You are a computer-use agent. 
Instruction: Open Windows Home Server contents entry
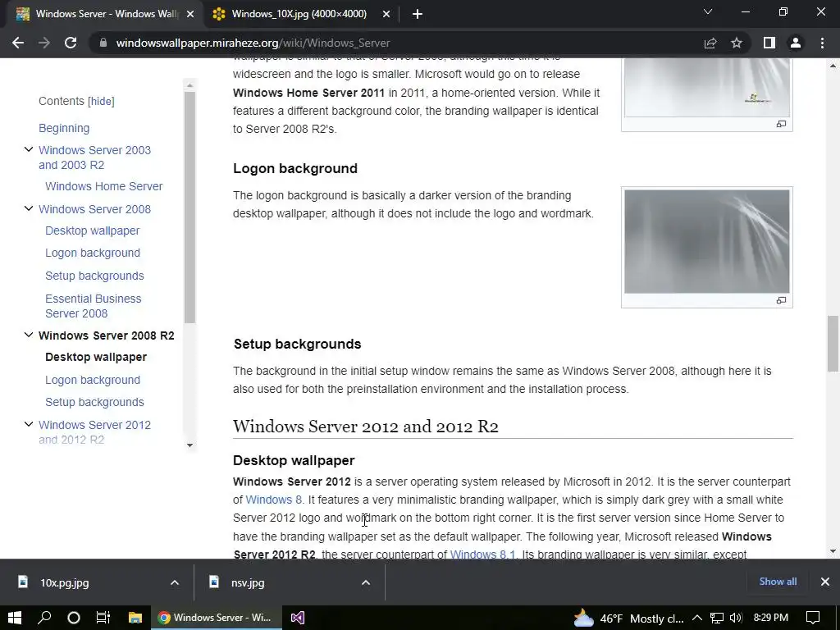click(x=104, y=186)
